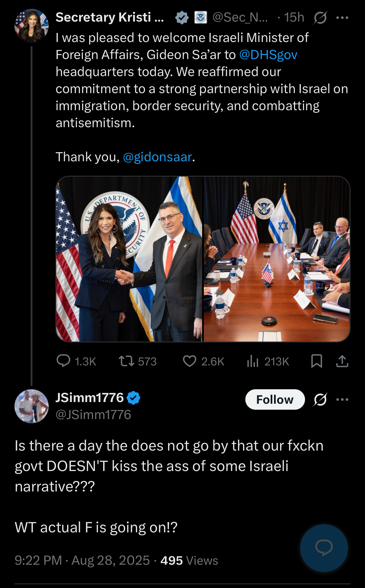Open more options for the top post
365x588 pixels.
tap(342, 18)
